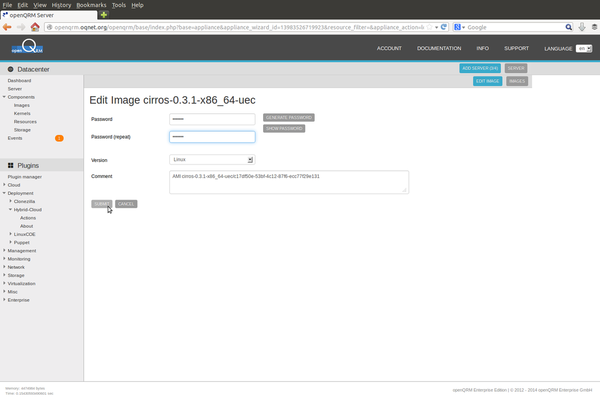Click the Comment text area
This screenshot has height=397, width=600.
coord(289,182)
